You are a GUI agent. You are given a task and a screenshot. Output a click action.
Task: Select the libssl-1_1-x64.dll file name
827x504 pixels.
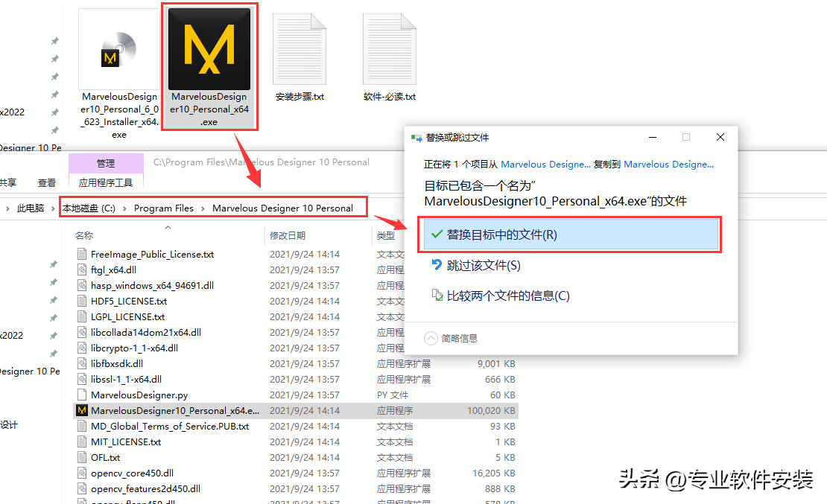tap(126, 379)
